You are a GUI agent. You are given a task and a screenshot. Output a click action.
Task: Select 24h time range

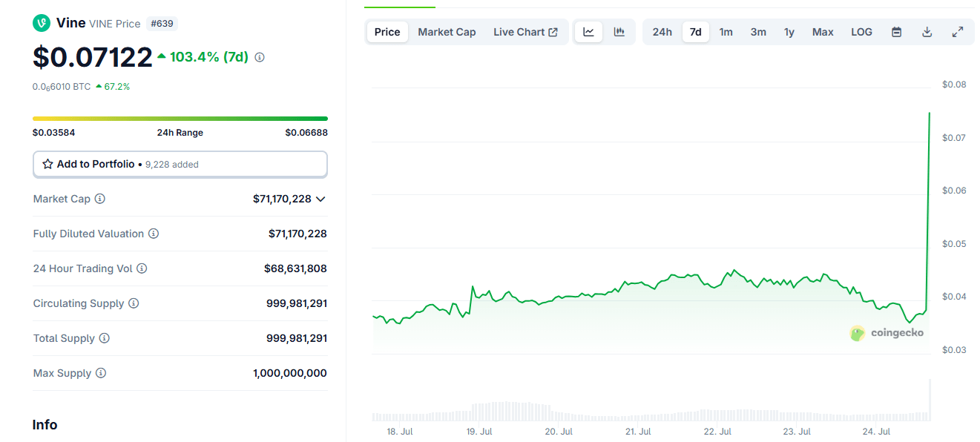click(662, 32)
